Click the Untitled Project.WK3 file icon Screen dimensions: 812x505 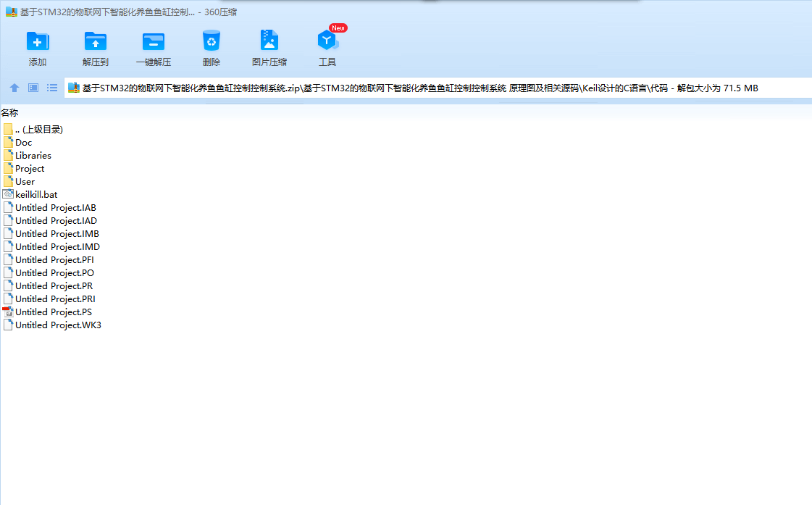(x=8, y=325)
